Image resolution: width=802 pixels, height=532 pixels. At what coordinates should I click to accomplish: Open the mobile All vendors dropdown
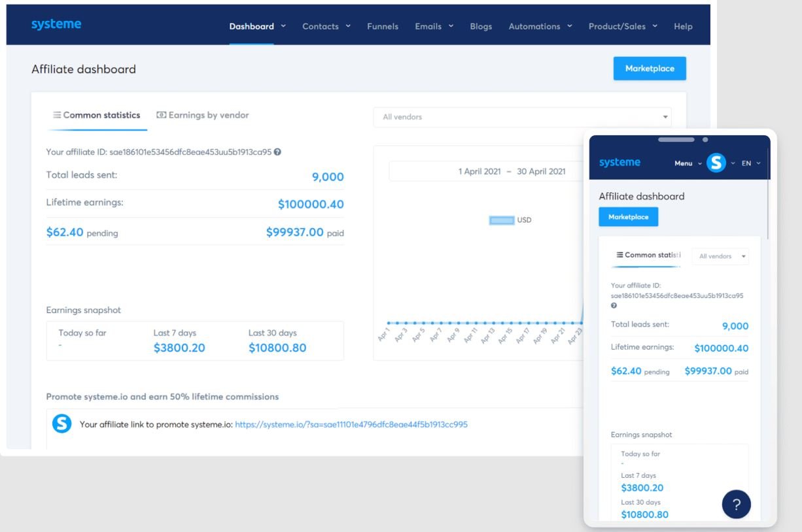pyautogui.click(x=721, y=256)
